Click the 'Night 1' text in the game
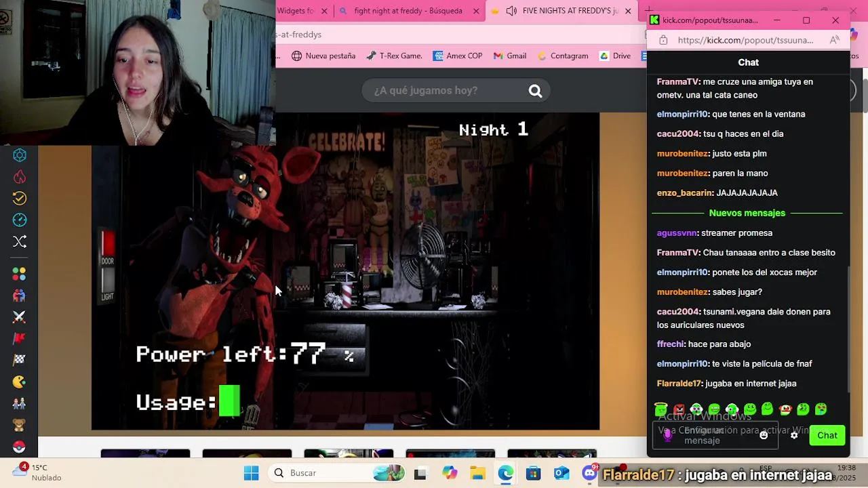Screen dimensions: 868x488 tap(493, 129)
